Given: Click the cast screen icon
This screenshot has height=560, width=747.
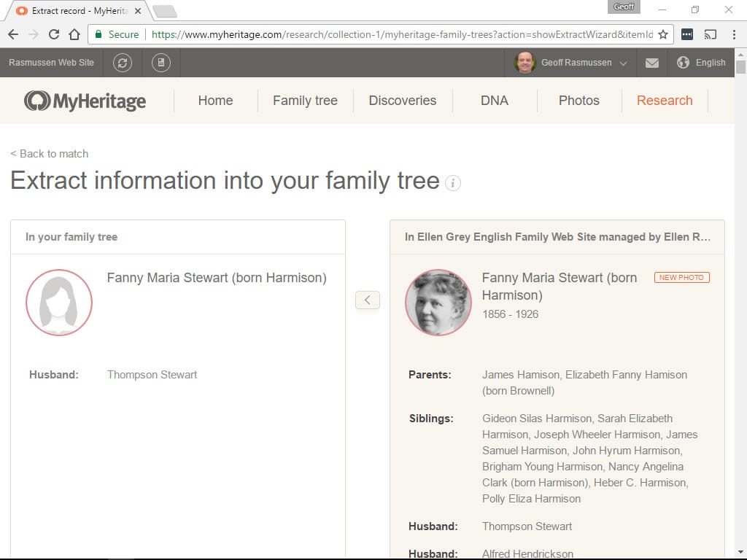Looking at the screenshot, I should click(x=711, y=34).
